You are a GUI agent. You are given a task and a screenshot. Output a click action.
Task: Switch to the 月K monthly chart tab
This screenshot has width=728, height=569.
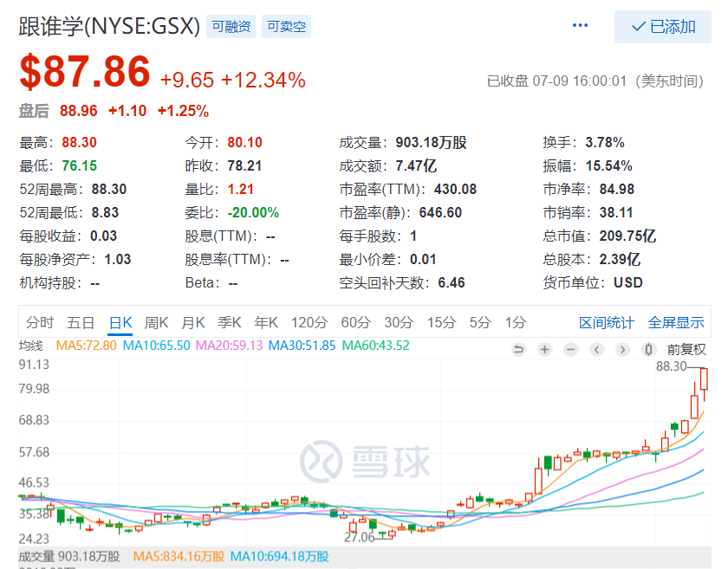click(193, 323)
